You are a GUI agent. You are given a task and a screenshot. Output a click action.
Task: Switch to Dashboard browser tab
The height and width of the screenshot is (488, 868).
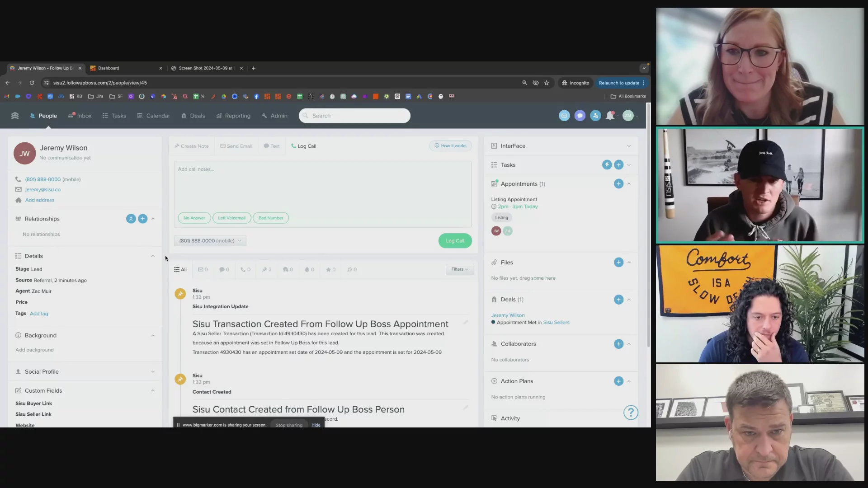coord(126,68)
